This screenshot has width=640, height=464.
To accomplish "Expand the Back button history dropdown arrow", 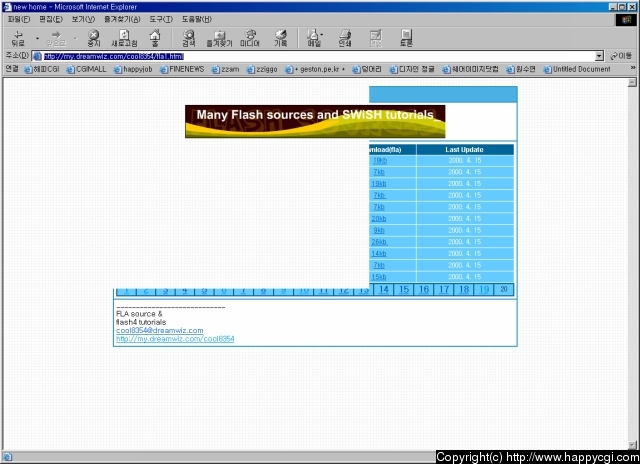I will (x=37, y=38).
